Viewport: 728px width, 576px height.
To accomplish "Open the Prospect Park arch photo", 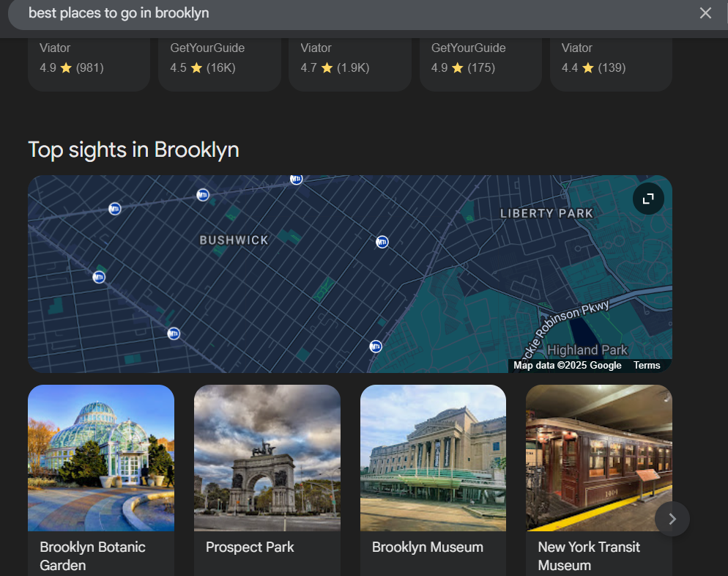I will pos(267,458).
